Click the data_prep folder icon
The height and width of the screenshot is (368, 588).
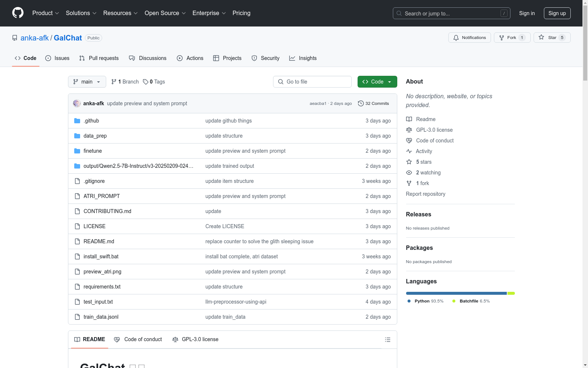[x=77, y=136]
